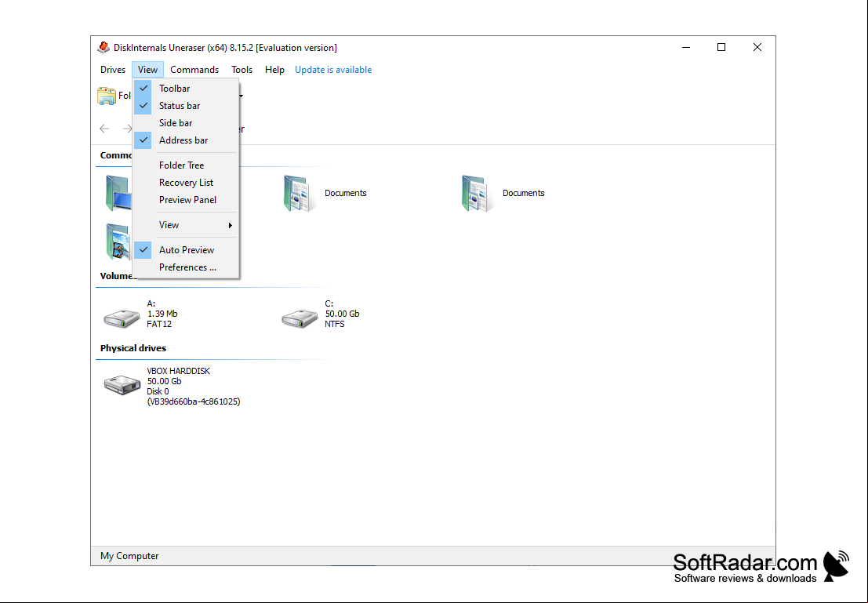Open the Drives menu
868x603 pixels.
point(113,70)
